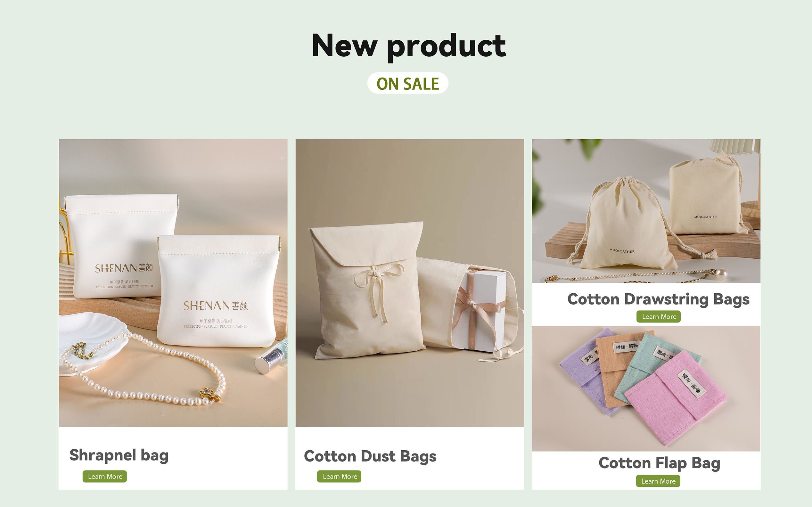Click Learn More under Cotton Drawstring Bags
Image resolution: width=812 pixels, height=507 pixels.
pyautogui.click(x=659, y=316)
